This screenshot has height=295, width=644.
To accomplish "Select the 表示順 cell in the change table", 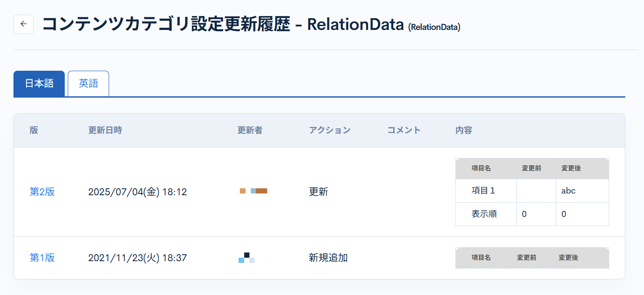I will pyautogui.click(x=484, y=214).
